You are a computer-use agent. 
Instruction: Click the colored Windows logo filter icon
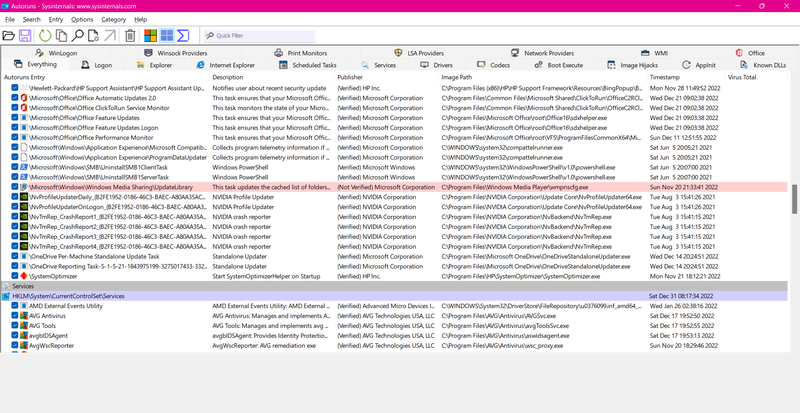click(x=149, y=36)
